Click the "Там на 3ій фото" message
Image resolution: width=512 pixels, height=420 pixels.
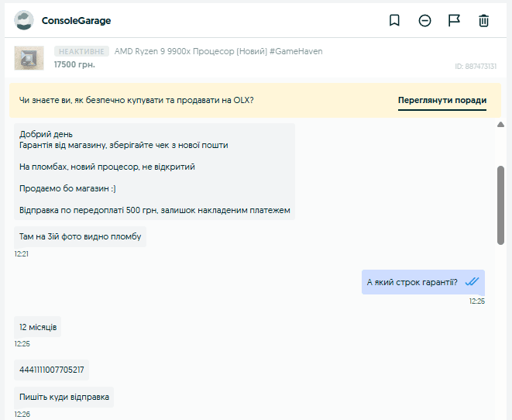pyautogui.click(x=81, y=236)
